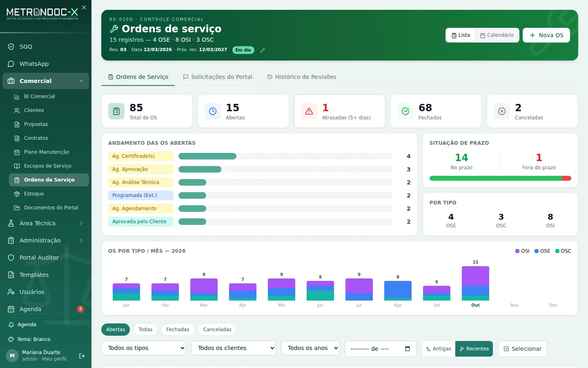
Task: Go to Clientes in the sidebar
Action: (49, 110)
